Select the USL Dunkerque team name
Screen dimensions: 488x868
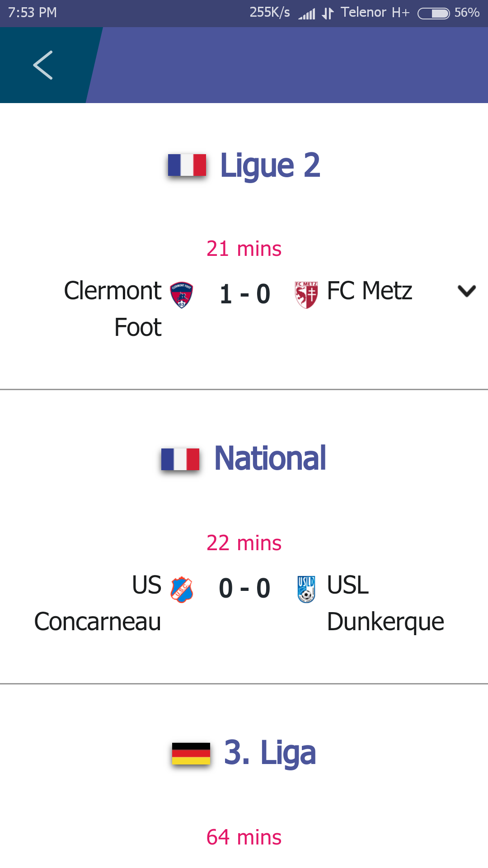click(385, 603)
